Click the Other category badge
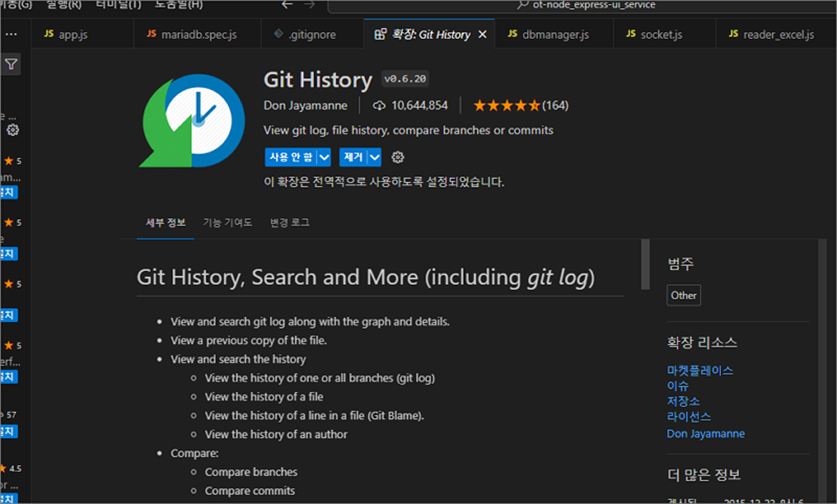This screenshot has height=504, width=837. [684, 295]
